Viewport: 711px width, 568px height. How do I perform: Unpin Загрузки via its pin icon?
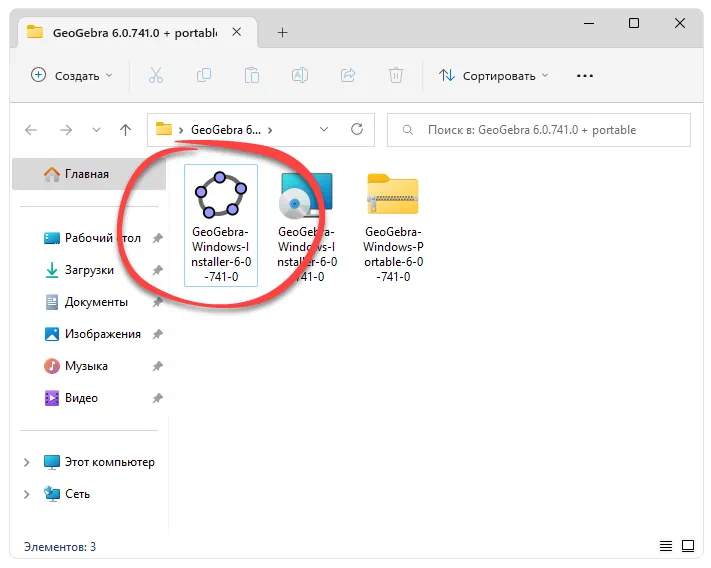coord(157,270)
